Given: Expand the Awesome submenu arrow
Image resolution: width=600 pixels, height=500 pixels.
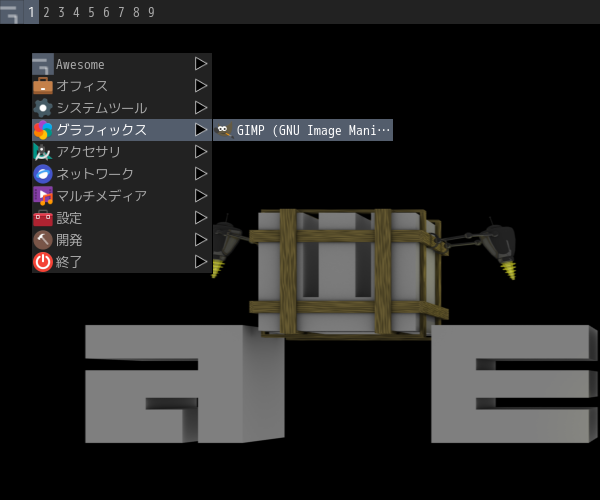Looking at the screenshot, I should click(201, 64).
